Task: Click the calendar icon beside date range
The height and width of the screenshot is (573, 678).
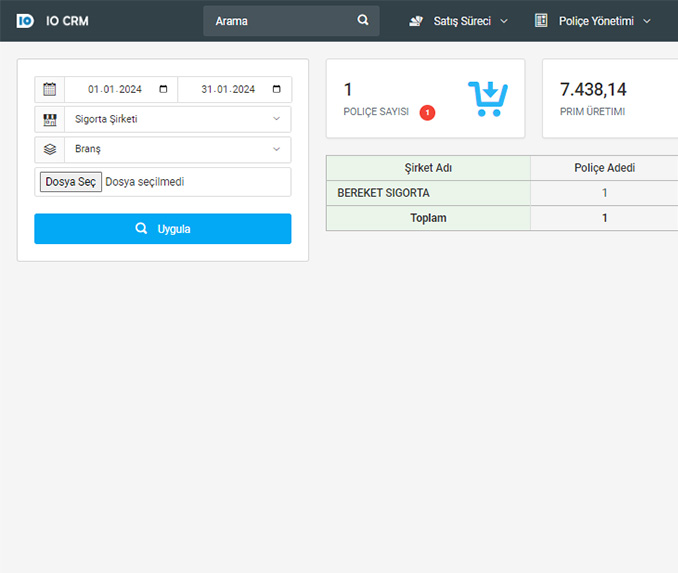Action: (49, 89)
